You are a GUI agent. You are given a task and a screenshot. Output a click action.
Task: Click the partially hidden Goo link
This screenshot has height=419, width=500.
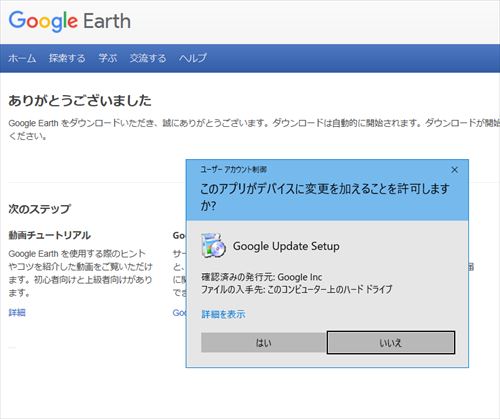tap(179, 313)
